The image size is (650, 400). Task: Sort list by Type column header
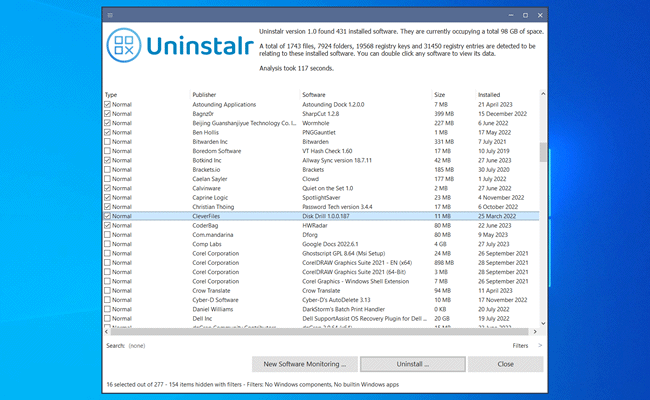(x=111, y=95)
